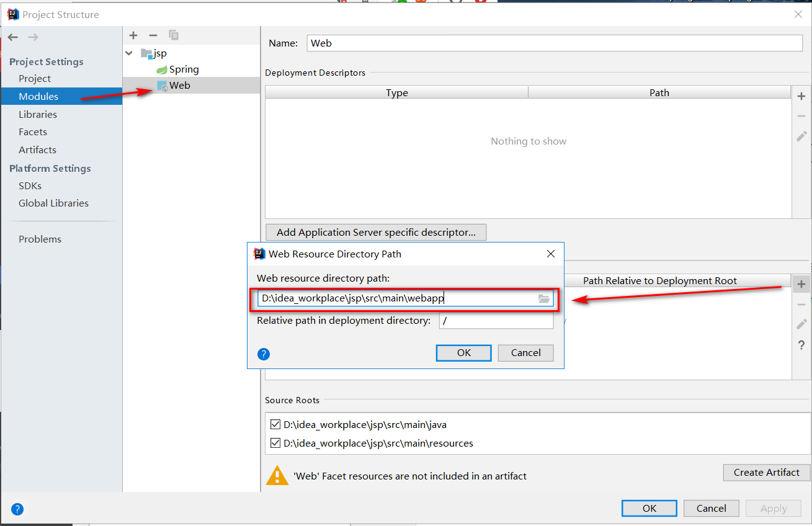Open Project settings section
The image size is (812, 526).
coord(35,78)
